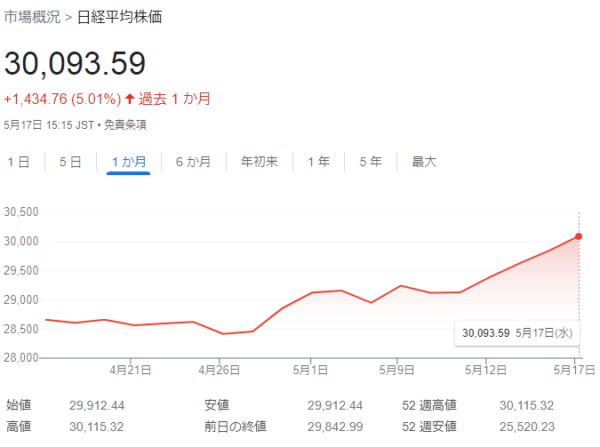View the 1年 chart range

click(319, 161)
